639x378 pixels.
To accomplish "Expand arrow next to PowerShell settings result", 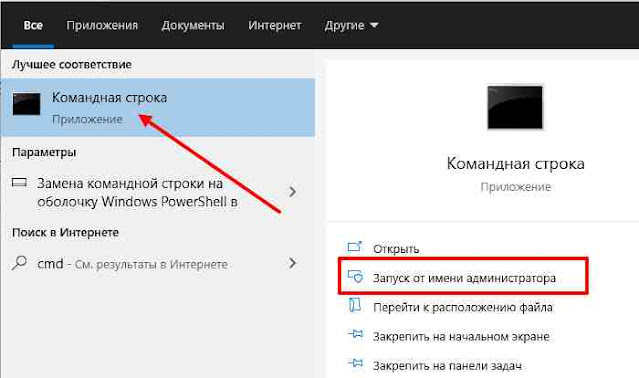I will pos(292,192).
